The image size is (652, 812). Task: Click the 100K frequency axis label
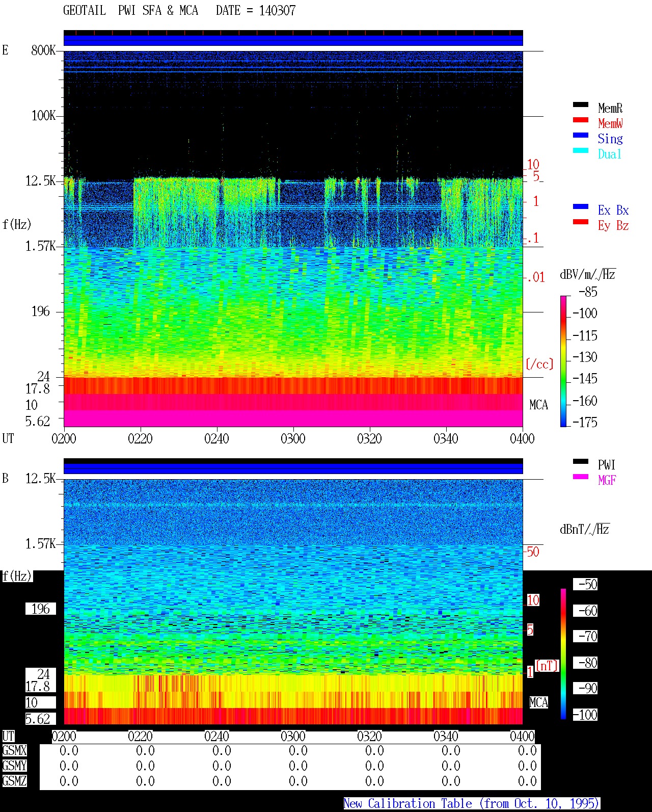click(x=43, y=115)
